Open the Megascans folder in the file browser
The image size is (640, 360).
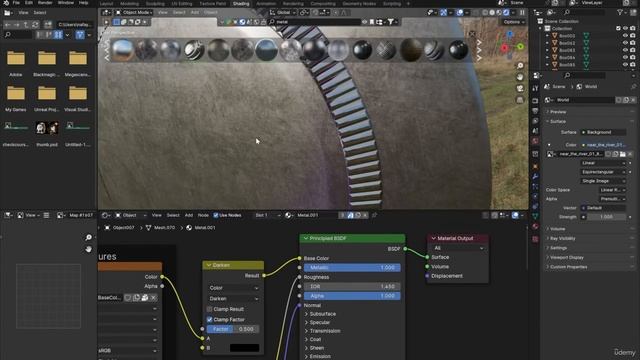point(78,63)
